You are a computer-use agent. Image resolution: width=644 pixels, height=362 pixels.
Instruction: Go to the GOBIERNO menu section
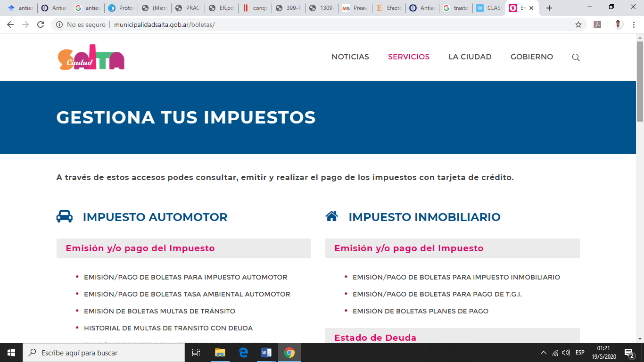tap(531, 57)
